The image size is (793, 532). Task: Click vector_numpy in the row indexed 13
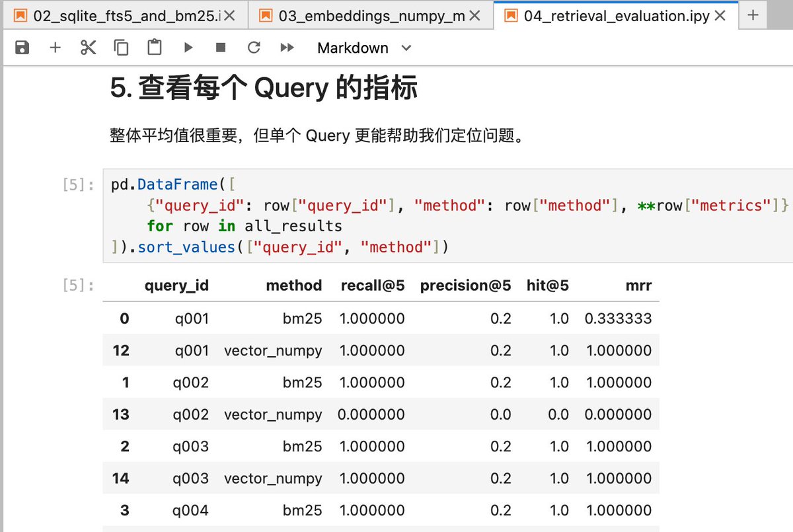point(273,414)
